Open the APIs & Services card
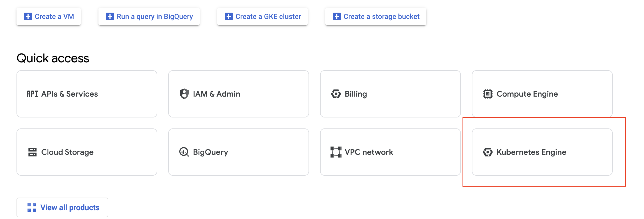644x219 pixels. [x=87, y=94]
